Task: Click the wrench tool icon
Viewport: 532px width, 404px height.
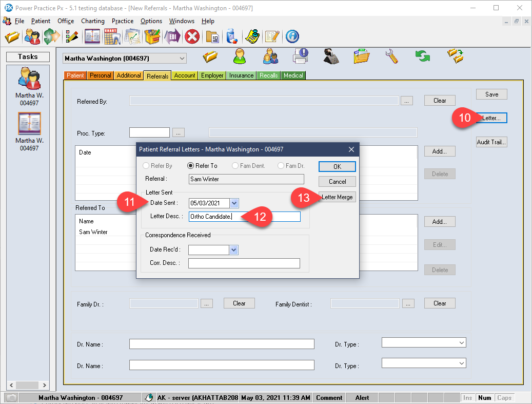Action: click(x=391, y=56)
